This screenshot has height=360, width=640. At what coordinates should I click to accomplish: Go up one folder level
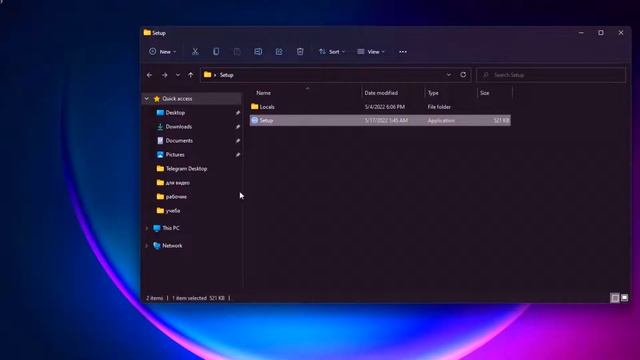pyautogui.click(x=191, y=75)
